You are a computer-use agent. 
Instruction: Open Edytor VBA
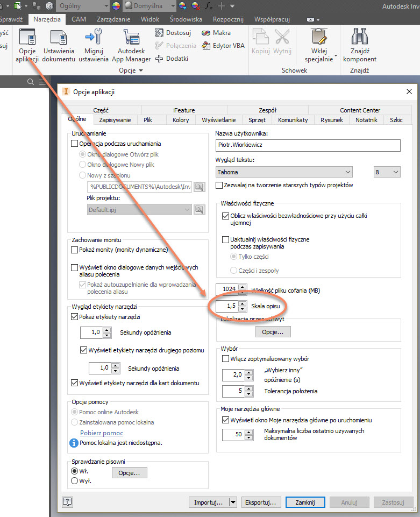(208, 46)
